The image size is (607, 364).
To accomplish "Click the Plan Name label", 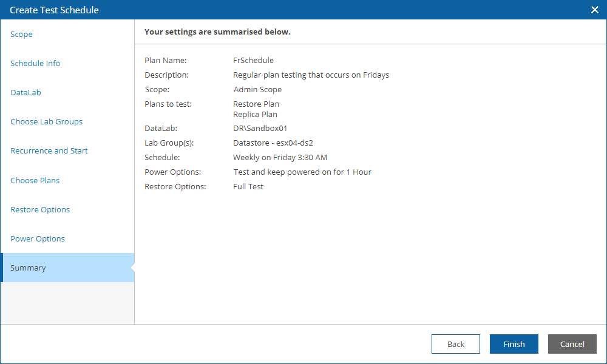I will tap(165, 60).
